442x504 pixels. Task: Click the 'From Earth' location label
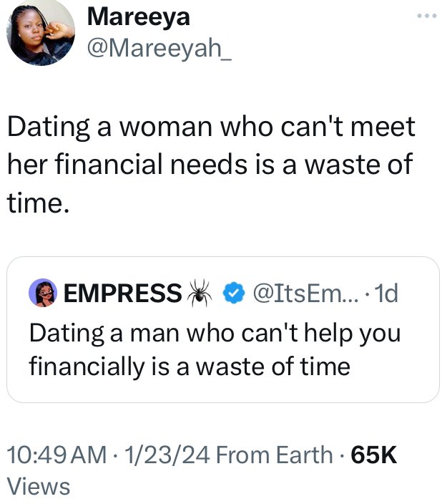pos(275,455)
